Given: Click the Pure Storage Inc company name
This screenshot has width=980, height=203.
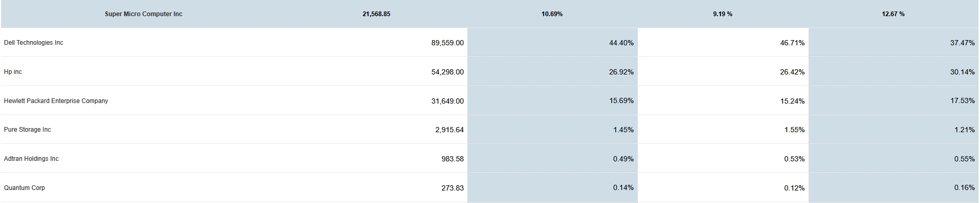Looking at the screenshot, I should [x=27, y=130].
